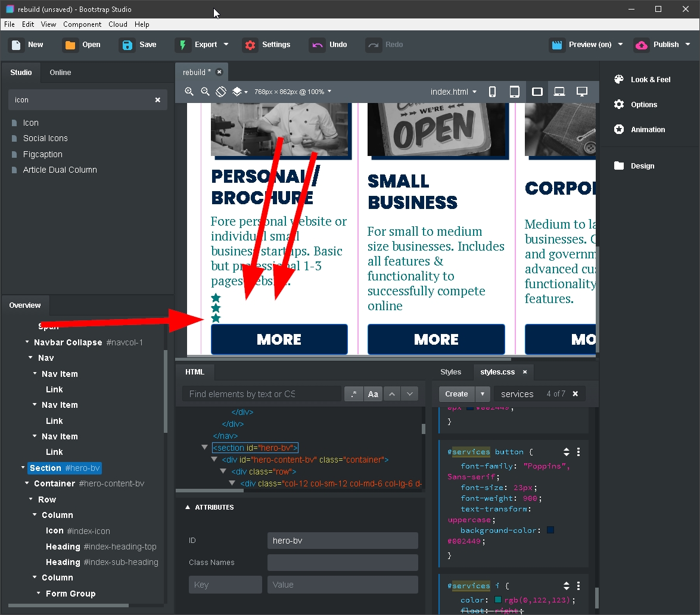700x615 pixels.
Task: Select the Figcaption component
Action: coord(42,154)
